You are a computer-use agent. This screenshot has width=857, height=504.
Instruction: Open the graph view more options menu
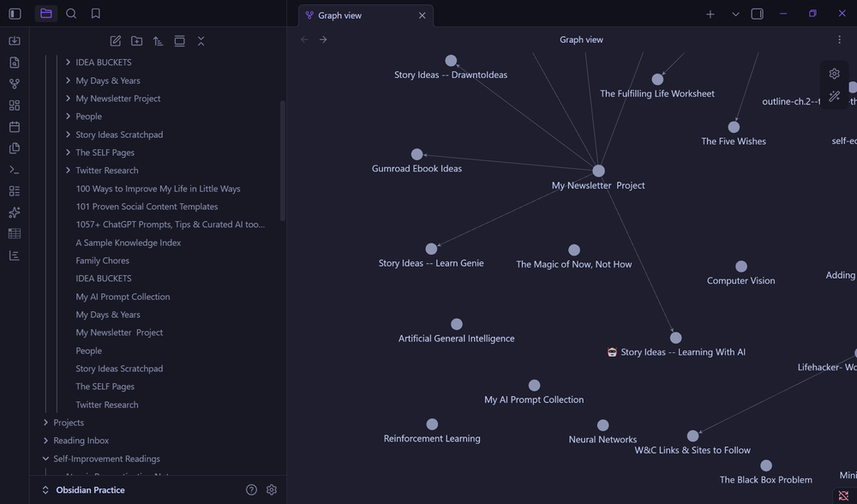coord(840,39)
